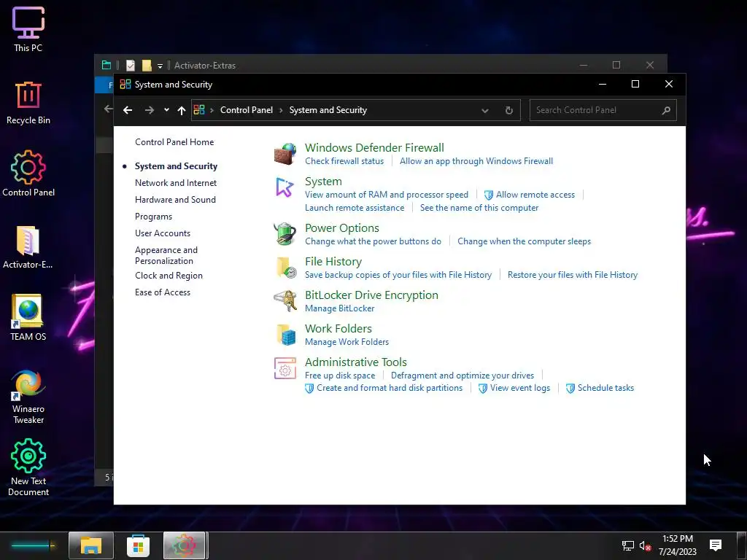The height and width of the screenshot is (560, 747).
Task: Click Change when the computer sleeps
Action: pos(524,241)
